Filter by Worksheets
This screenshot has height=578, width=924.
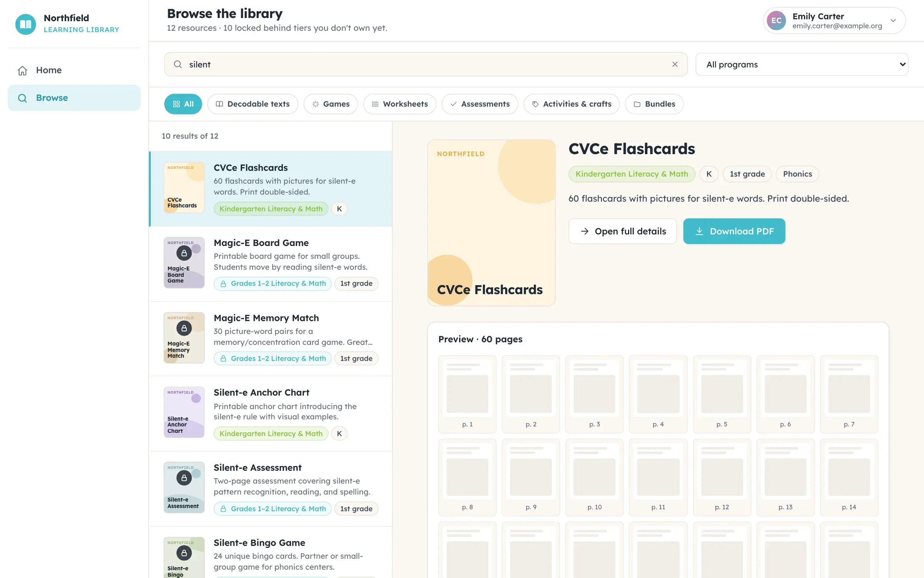pos(400,104)
